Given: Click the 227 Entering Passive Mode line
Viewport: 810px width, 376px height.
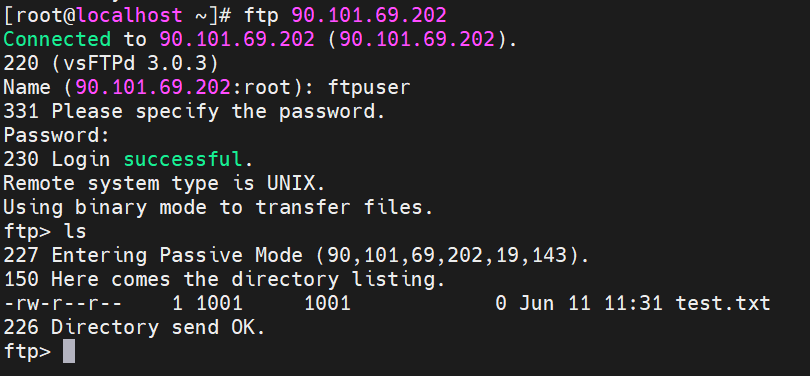Looking at the screenshot, I should pos(296,255).
